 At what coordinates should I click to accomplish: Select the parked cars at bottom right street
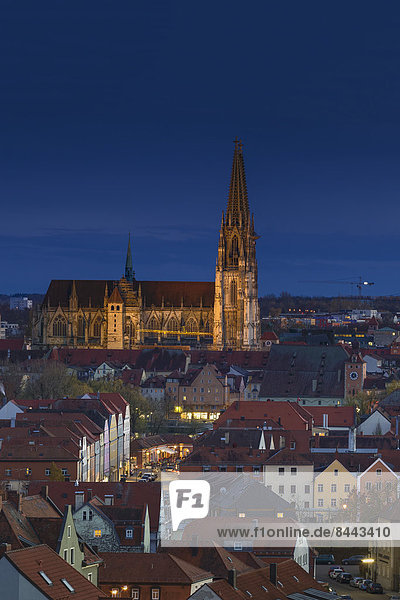click(355, 580)
